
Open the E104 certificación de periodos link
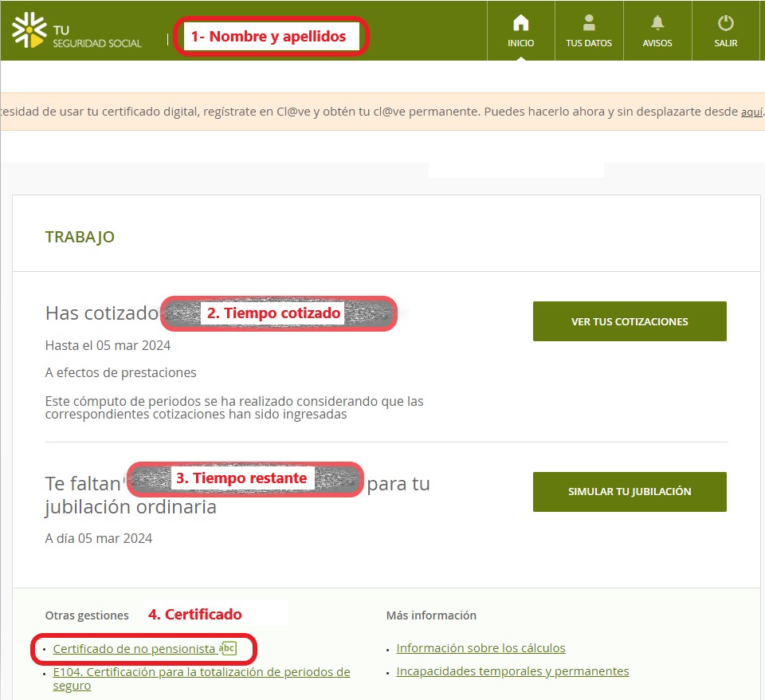tap(202, 678)
